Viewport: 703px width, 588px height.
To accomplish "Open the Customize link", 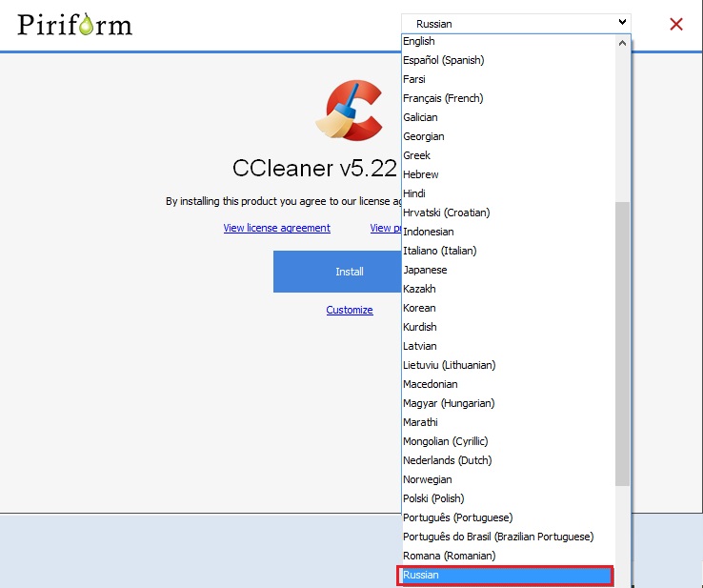I will tap(350, 310).
